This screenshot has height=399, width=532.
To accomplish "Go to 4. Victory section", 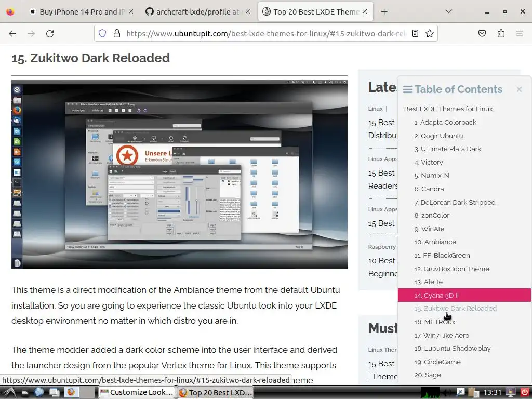I will (x=429, y=162).
